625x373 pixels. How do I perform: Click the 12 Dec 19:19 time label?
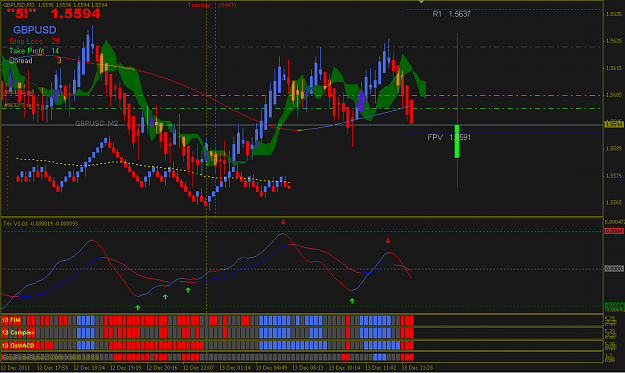[126, 367]
